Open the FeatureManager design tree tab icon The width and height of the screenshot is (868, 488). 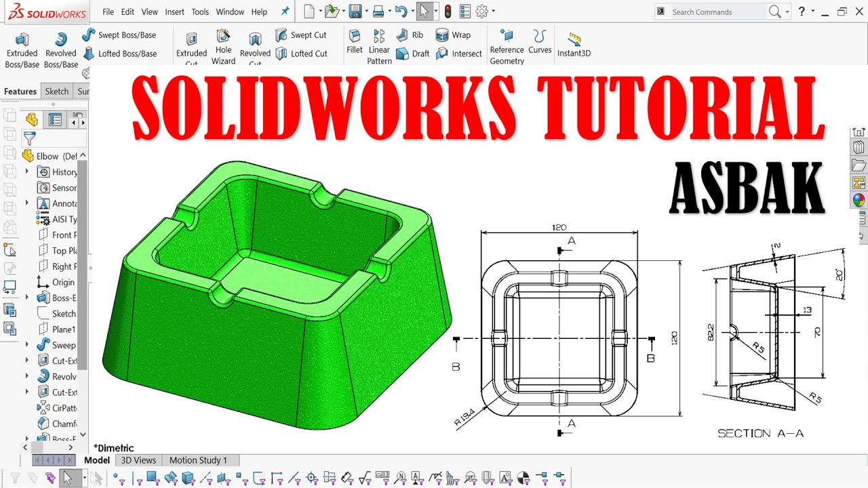point(31,120)
